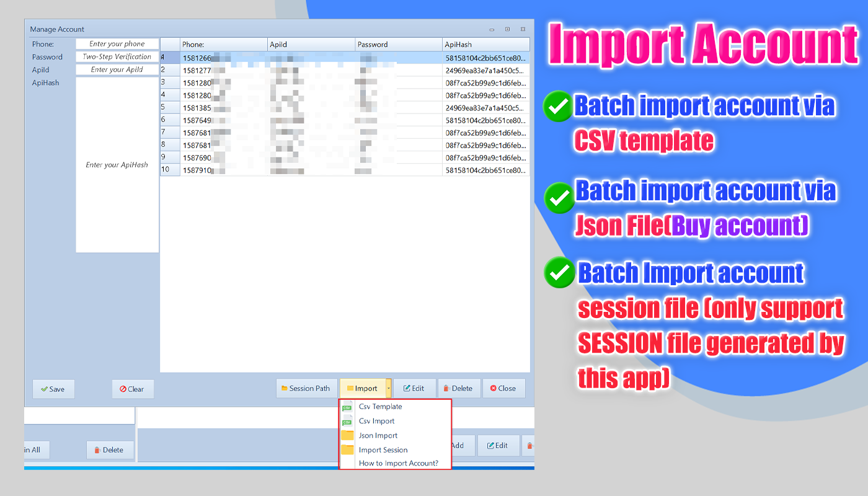Screen dimensions: 868x496
Task: Click the ApiHash column header
Action: 485,45
